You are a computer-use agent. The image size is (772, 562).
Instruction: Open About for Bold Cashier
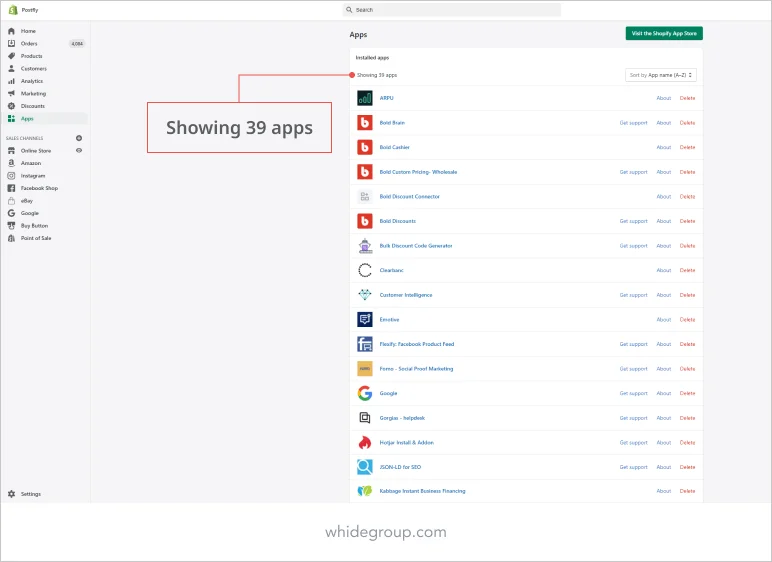(x=664, y=147)
